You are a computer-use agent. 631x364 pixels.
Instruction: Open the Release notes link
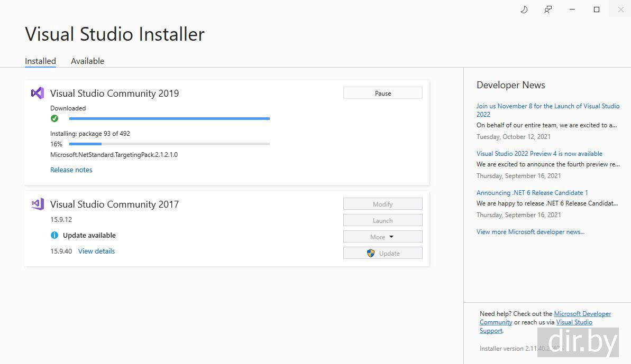pyautogui.click(x=71, y=170)
